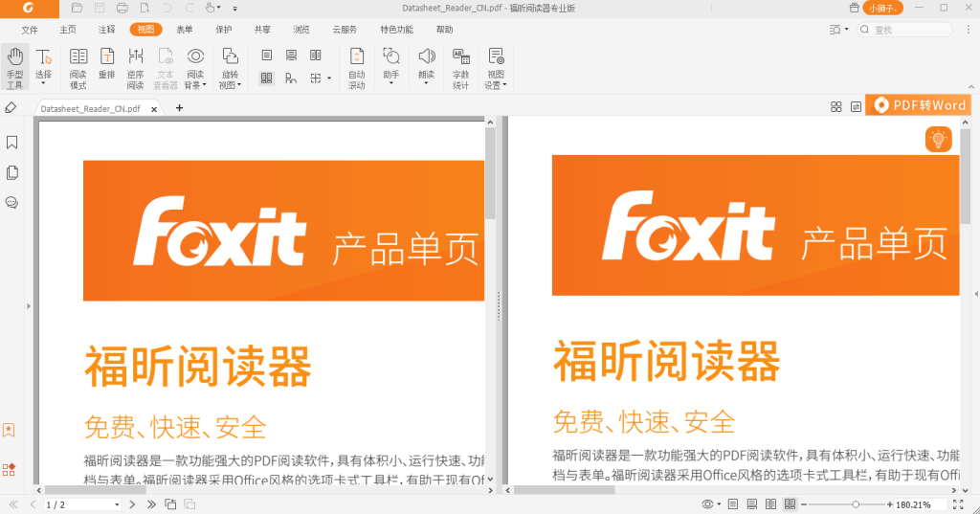Image resolution: width=980 pixels, height=514 pixels.
Task: Switch to the Comment (注释) tab
Action: pyautogui.click(x=107, y=30)
